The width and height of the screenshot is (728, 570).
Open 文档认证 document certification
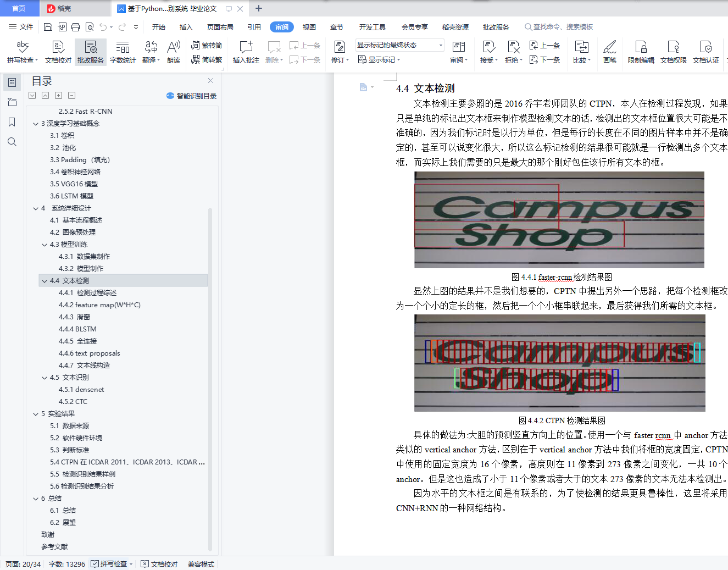click(706, 52)
